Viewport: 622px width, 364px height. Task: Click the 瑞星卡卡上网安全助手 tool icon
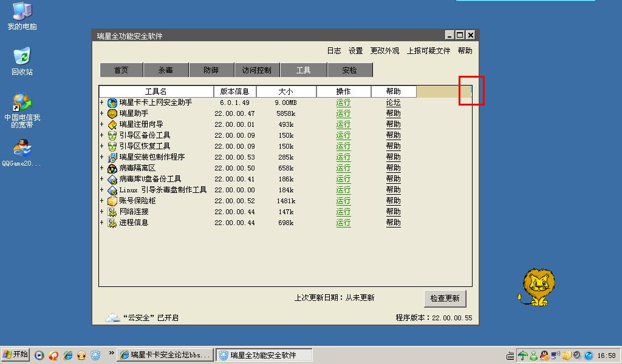pyautogui.click(x=112, y=103)
